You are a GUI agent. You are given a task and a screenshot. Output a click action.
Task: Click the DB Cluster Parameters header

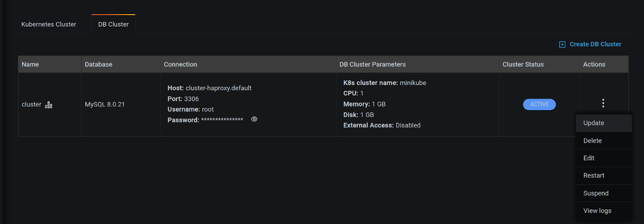coord(372,64)
